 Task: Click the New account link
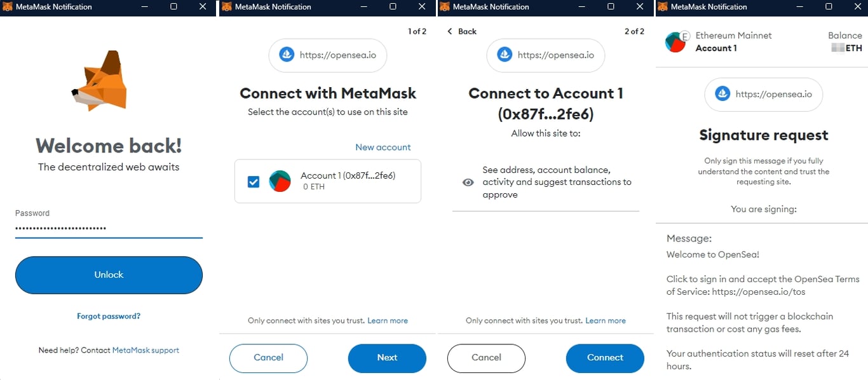click(383, 147)
